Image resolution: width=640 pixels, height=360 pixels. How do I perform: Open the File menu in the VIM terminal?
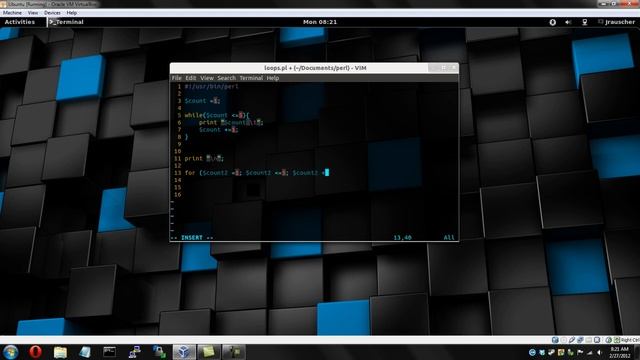click(176, 78)
